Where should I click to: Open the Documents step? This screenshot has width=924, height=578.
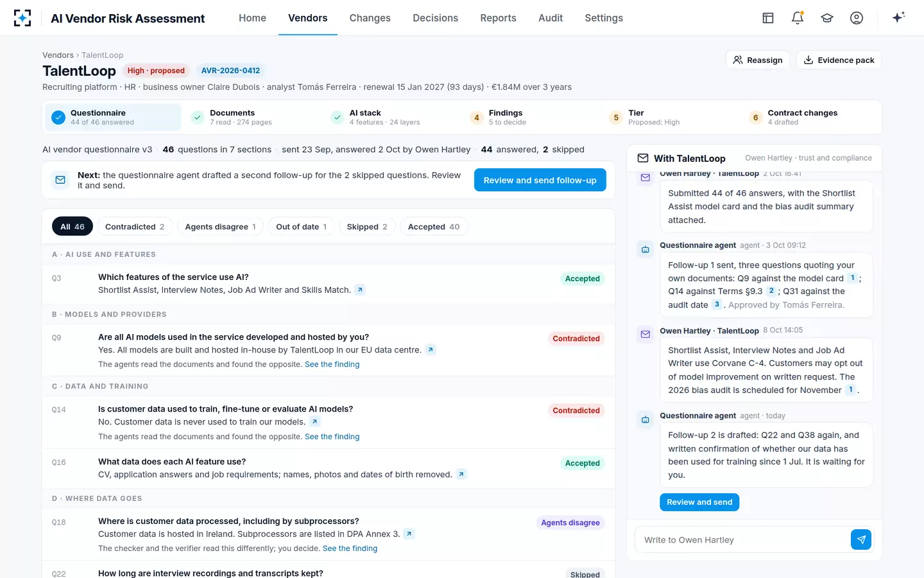click(x=253, y=118)
